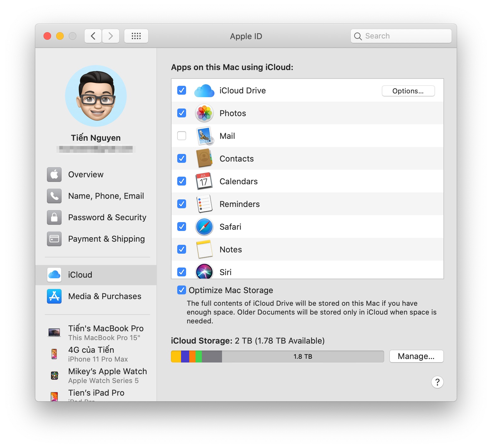
Task: Disable Photos syncing checkbox
Action: pyautogui.click(x=182, y=113)
